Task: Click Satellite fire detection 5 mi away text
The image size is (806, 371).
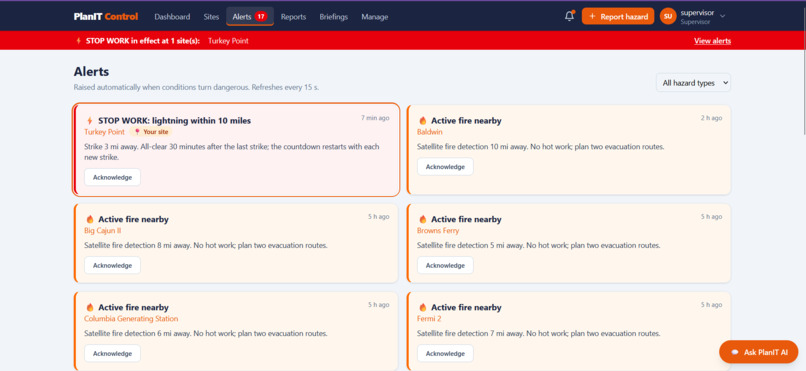Action: pyautogui.click(x=539, y=246)
